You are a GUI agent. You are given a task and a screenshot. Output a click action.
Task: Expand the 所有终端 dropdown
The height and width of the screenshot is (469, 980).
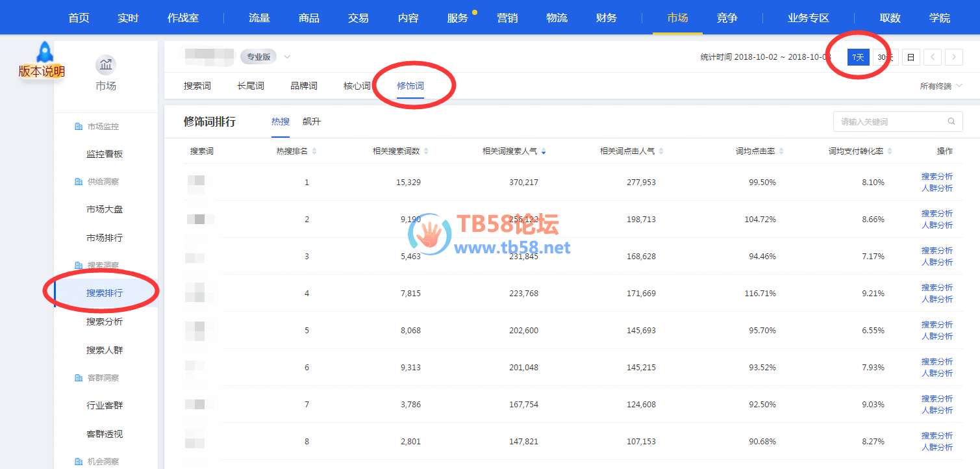940,86
